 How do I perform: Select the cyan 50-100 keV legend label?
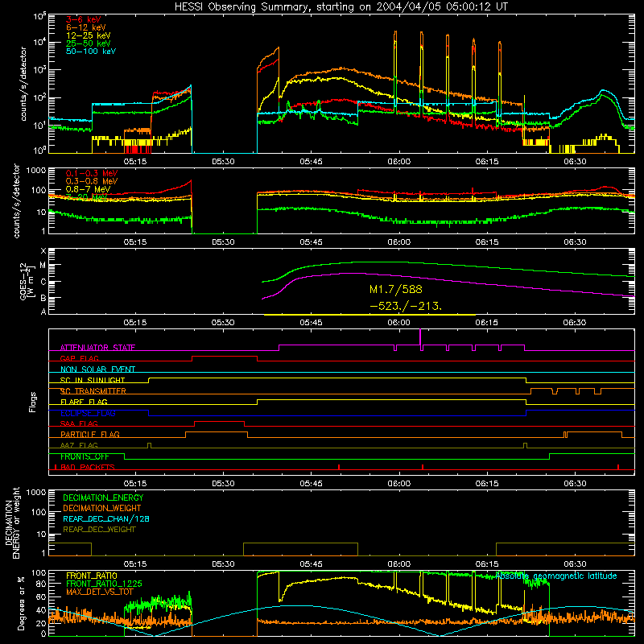click(x=91, y=52)
